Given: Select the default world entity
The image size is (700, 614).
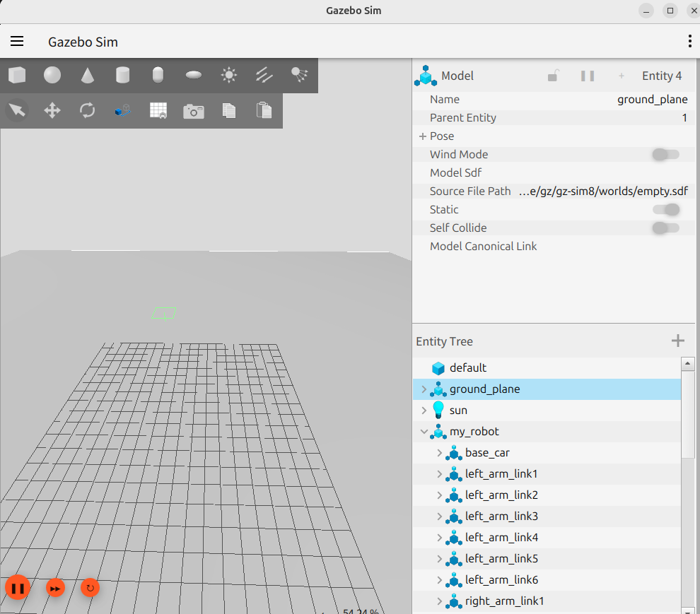Looking at the screenshot, I should [x=547, y=368].
